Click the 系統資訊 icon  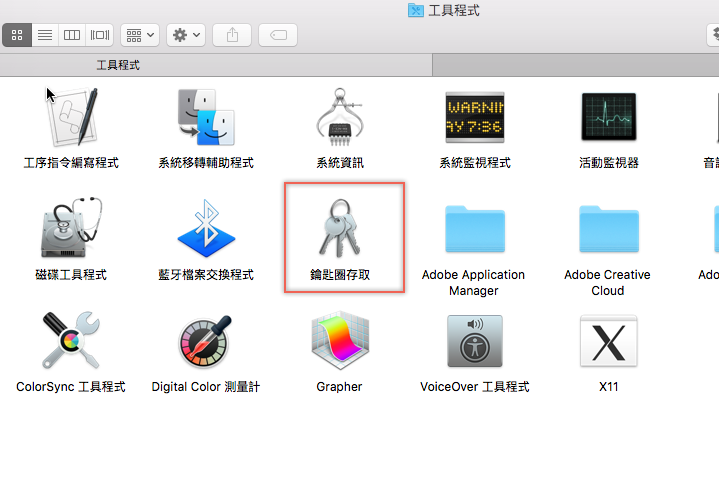(x=340, y=117)
